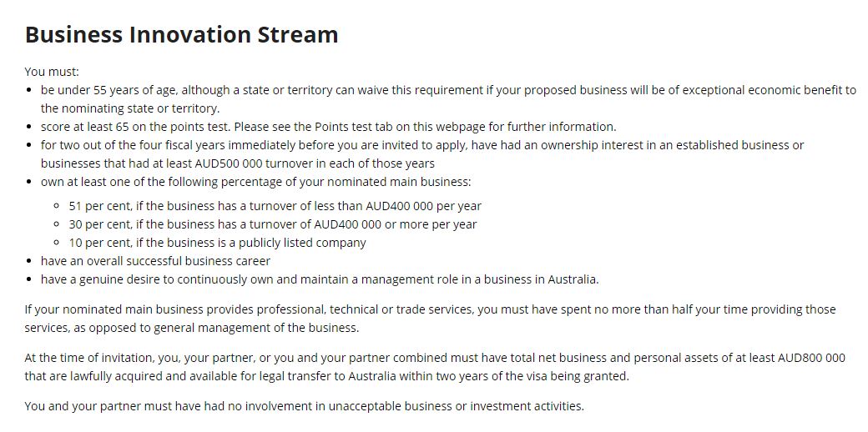Click the 'Points test tab' mention in the text
Image resolution: width=868 pixels, height=432 pixels.
[x=354, y=127]
